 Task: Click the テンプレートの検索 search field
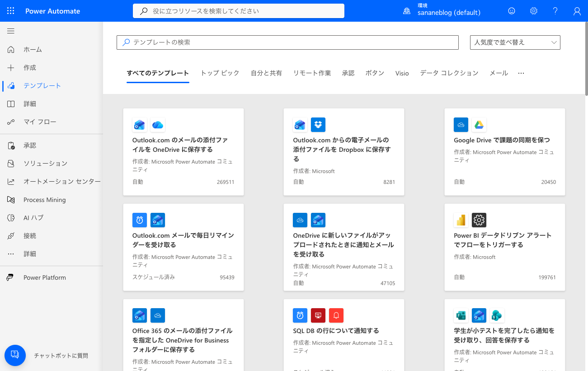click(x=287, y=42)
